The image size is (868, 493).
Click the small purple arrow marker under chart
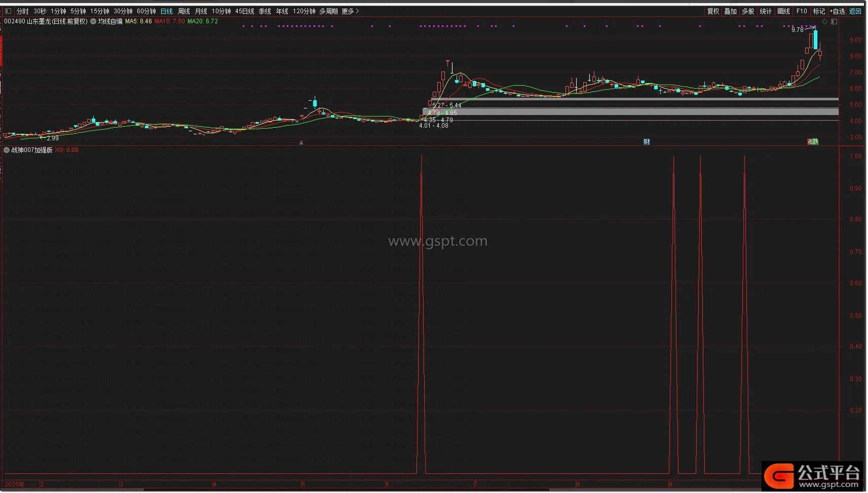click(x=301, y=143)
